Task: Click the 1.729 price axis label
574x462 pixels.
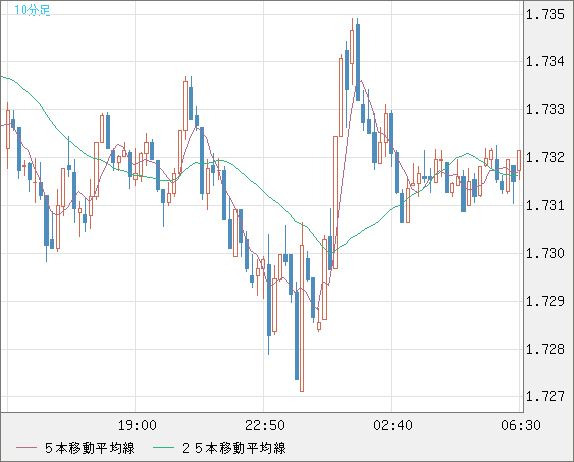Action: tap(545, 301)
